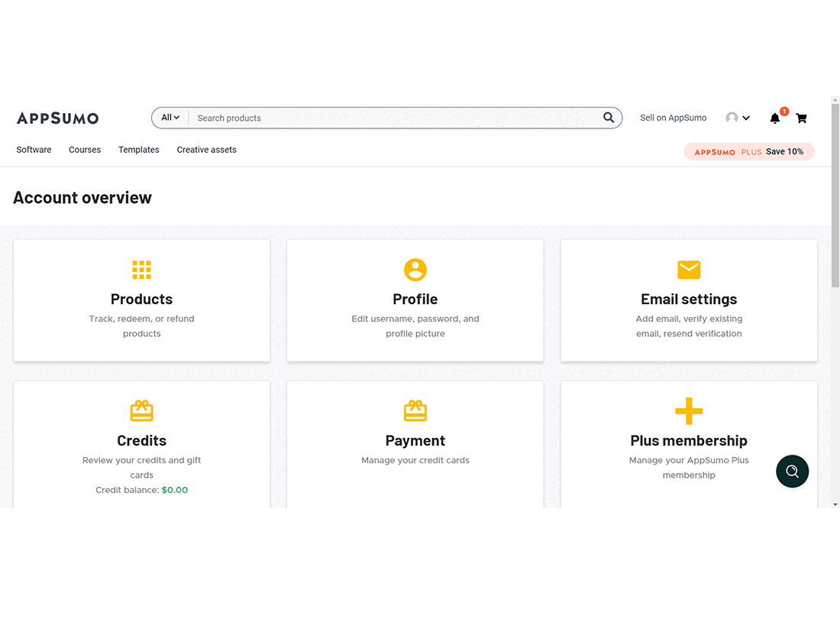Screen dimensions: 840x619
Task: Open the Templates menu item
Action: coord(139,150)
